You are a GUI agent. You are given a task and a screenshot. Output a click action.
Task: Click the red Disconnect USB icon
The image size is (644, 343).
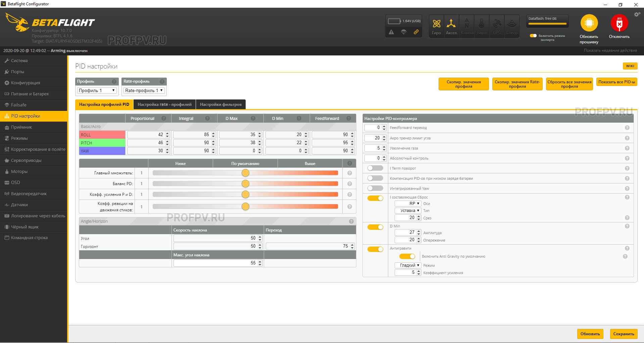[x=619, y=23]
